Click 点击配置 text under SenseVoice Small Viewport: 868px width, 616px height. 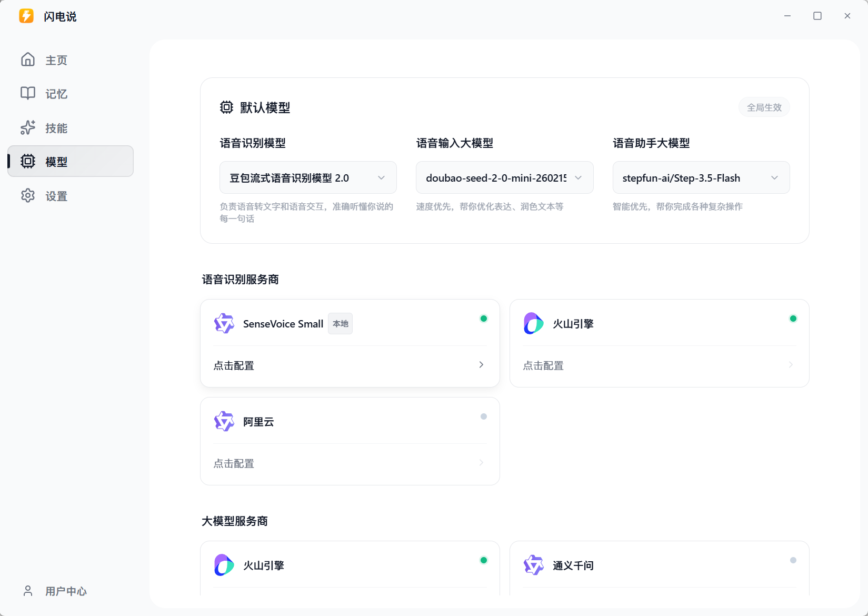[234, 365]
